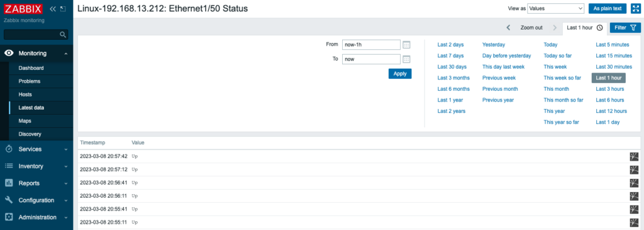Viewport: 644px width, 230px height.
Task: Select the highlighted Last 1 hour preset
Action: coord(609,78)
